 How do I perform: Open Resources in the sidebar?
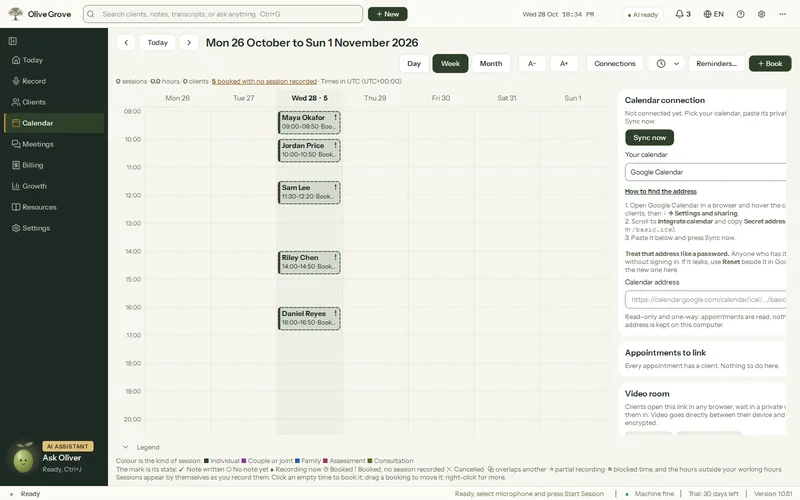click(54, 207)
